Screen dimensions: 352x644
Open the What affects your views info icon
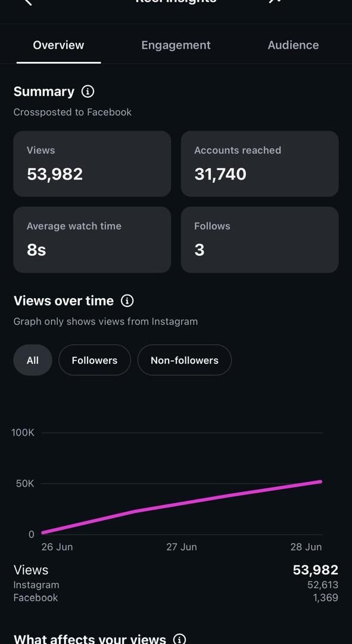(x=179, y=639)
